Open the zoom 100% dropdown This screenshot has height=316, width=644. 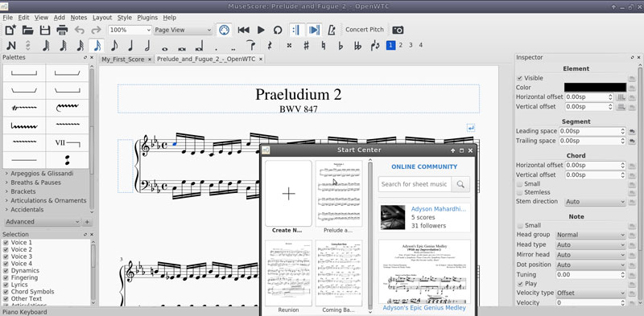coord(130,30)
